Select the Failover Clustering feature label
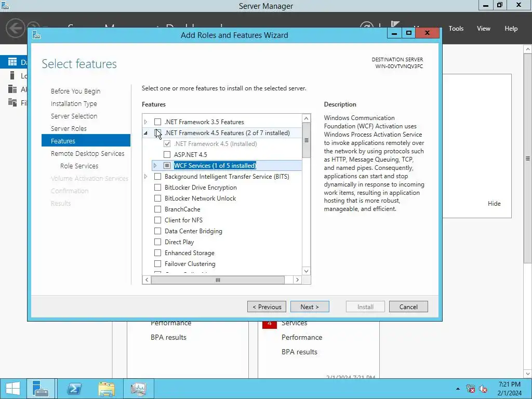 190,263
